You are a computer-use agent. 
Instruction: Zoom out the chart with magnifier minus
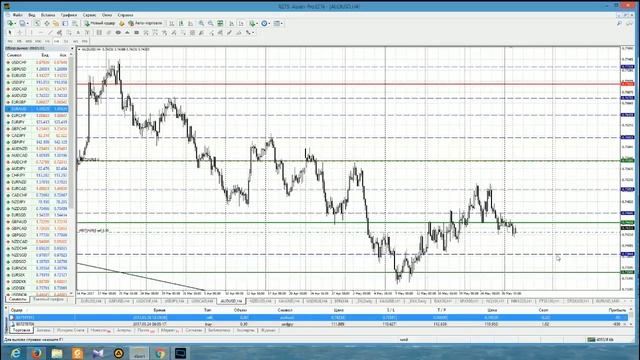tap(211, 23)
